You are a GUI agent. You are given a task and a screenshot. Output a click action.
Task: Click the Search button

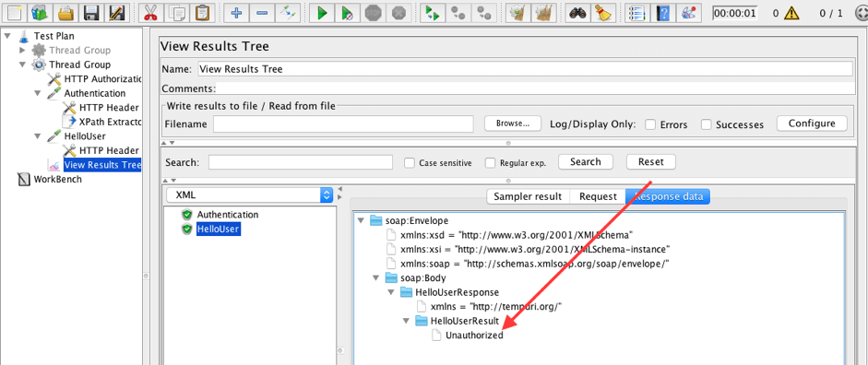585,162
